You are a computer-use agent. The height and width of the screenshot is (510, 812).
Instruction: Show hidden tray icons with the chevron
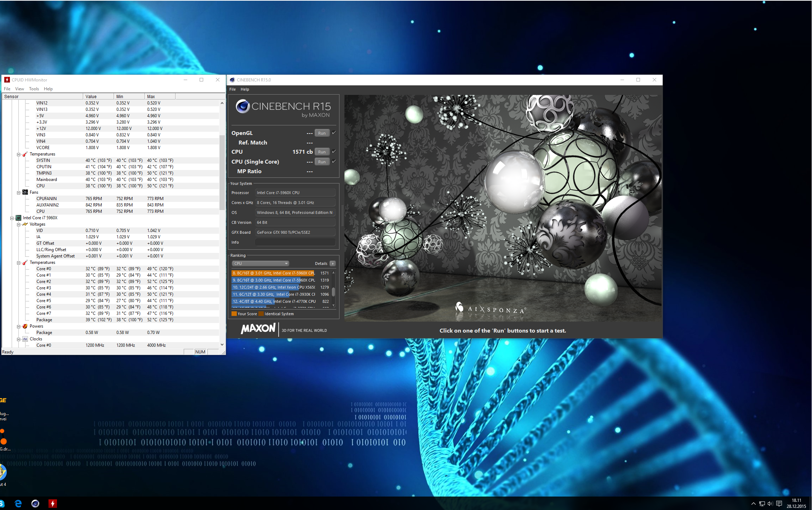point(753,504)
